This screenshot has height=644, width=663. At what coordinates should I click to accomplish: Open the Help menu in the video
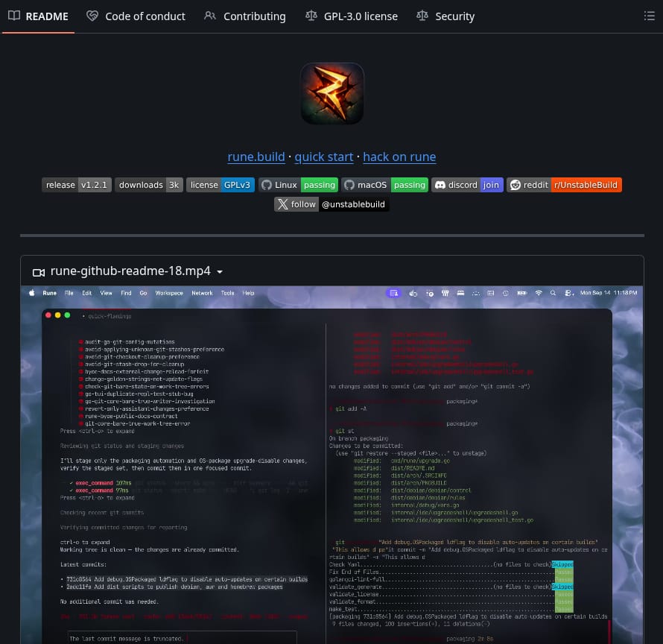248,293
